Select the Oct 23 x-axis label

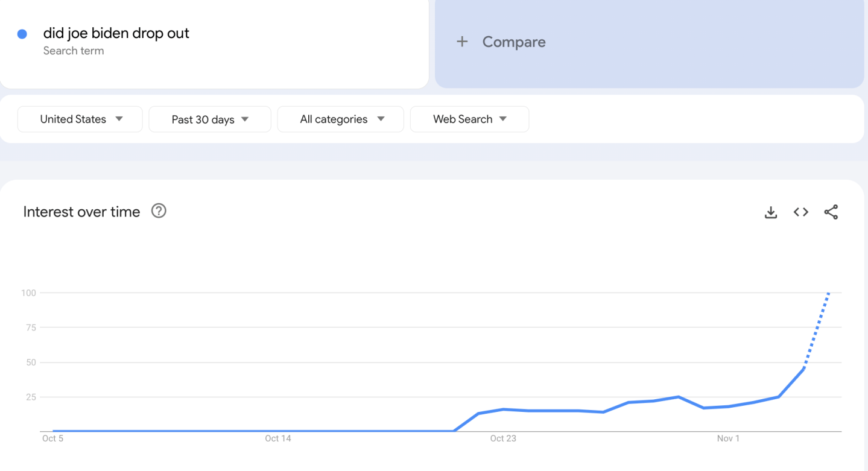pos(503,438)
